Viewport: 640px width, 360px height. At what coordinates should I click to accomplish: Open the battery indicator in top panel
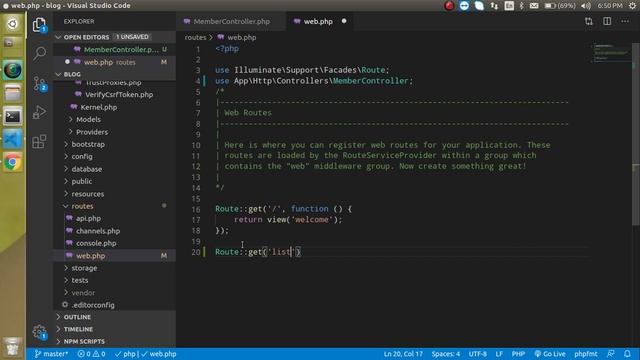pos(560,6)
